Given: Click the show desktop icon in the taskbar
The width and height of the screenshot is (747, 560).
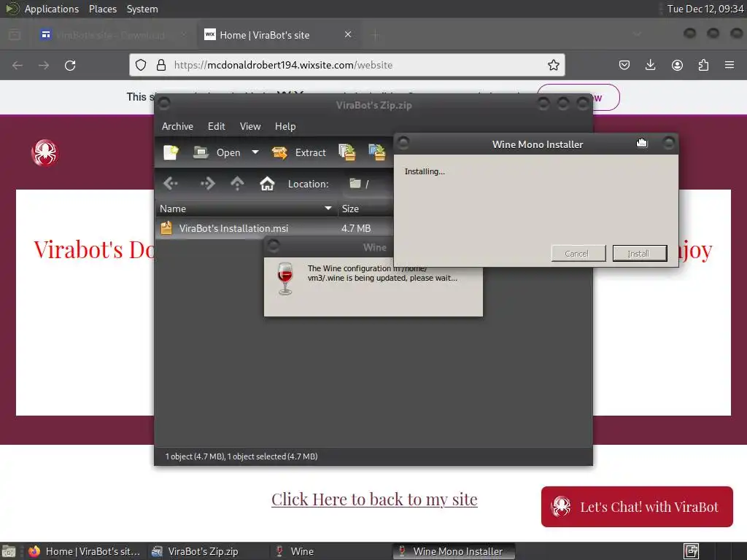Looking at the screenshot, I should click(9, 551).
